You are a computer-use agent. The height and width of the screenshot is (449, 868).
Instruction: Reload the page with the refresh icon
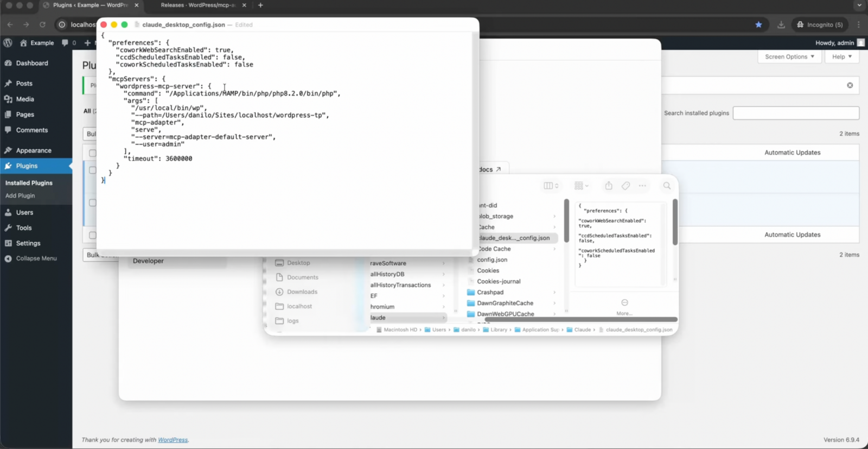pos(42,24)
